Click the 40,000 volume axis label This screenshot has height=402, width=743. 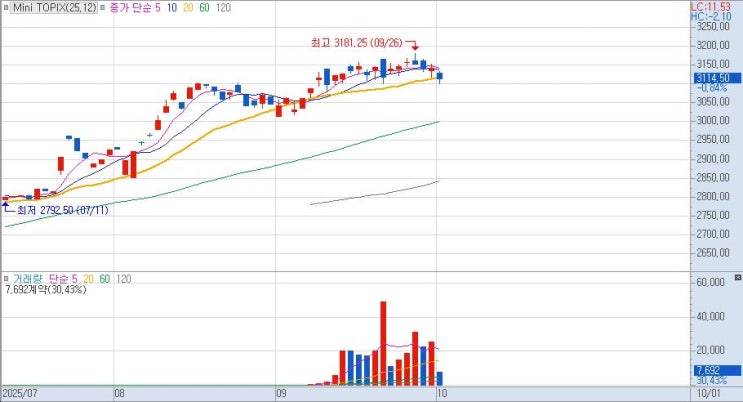pyautogui.click(x=710, y=316)
